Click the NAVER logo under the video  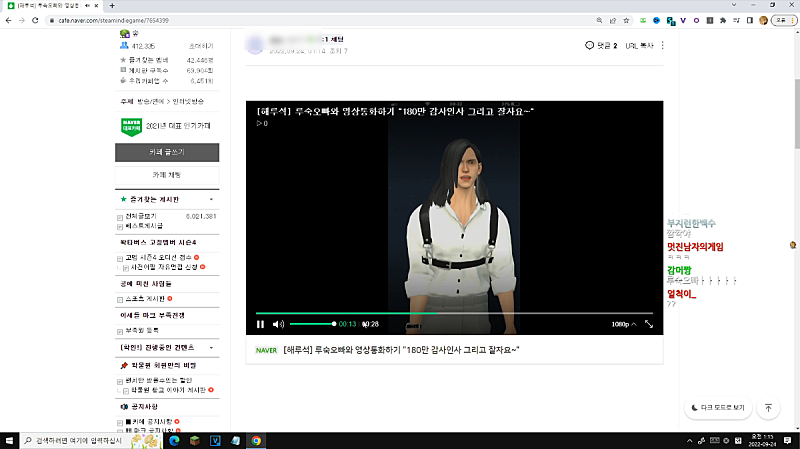[x=266, y=350]
